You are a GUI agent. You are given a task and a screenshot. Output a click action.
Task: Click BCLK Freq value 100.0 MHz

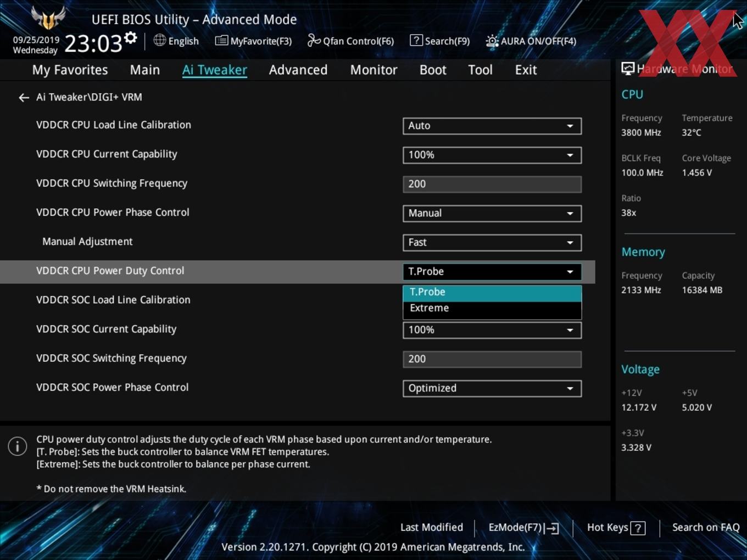642,173
